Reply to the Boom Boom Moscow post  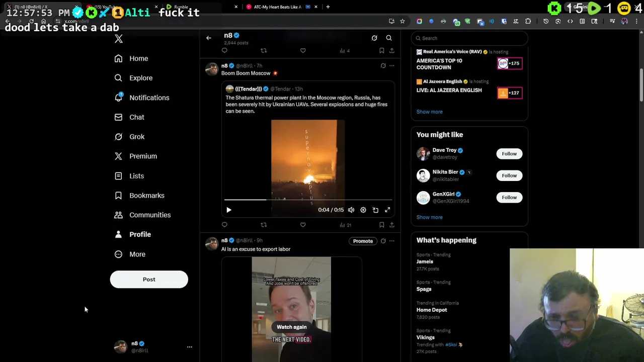point(224,225)
